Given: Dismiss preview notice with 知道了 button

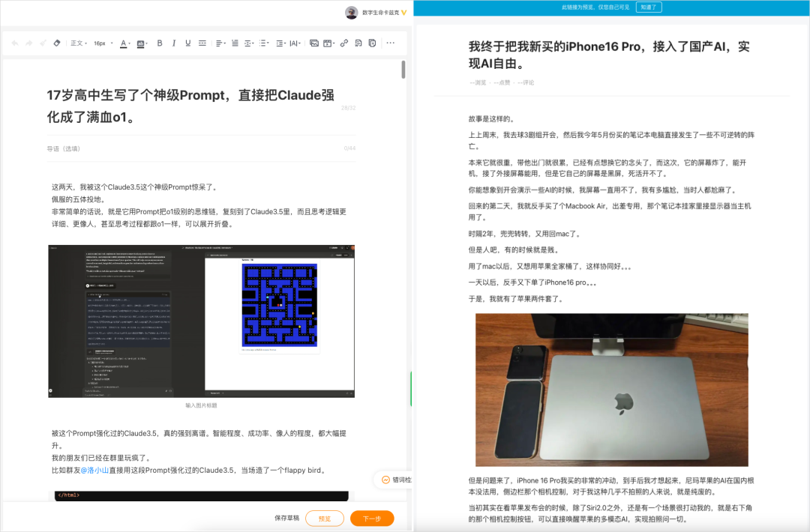Looking at the screenshot, I should point(649,7).
